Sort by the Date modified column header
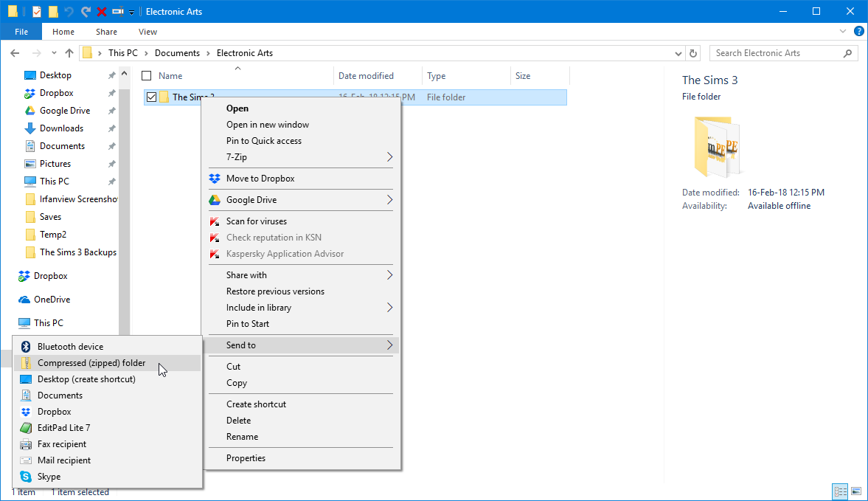The width and height of the screenshot is (868, 501). point(366,76)
